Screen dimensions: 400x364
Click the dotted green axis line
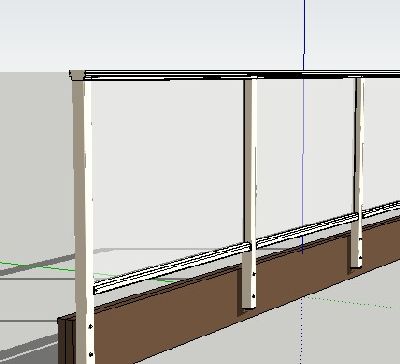coord(347,302)
